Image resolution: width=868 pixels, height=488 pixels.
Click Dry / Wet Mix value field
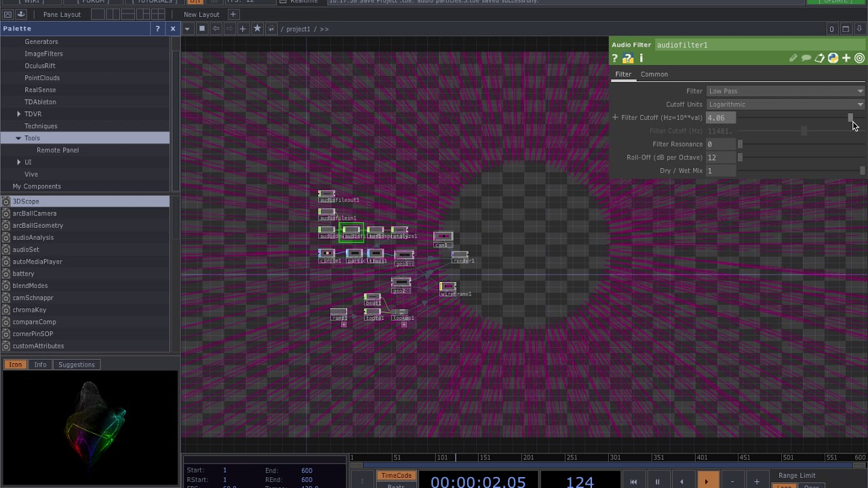(x=721, y=171)
